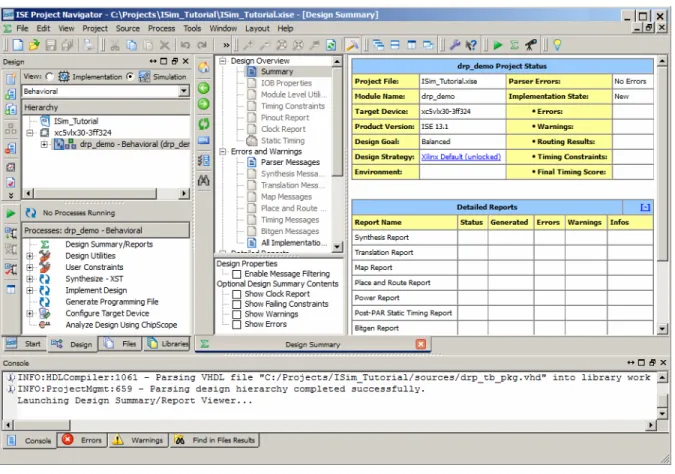This screenshot has height=474, width=675.
Task: Expand the Synthesize - XST process
Action: pos(30,279)
